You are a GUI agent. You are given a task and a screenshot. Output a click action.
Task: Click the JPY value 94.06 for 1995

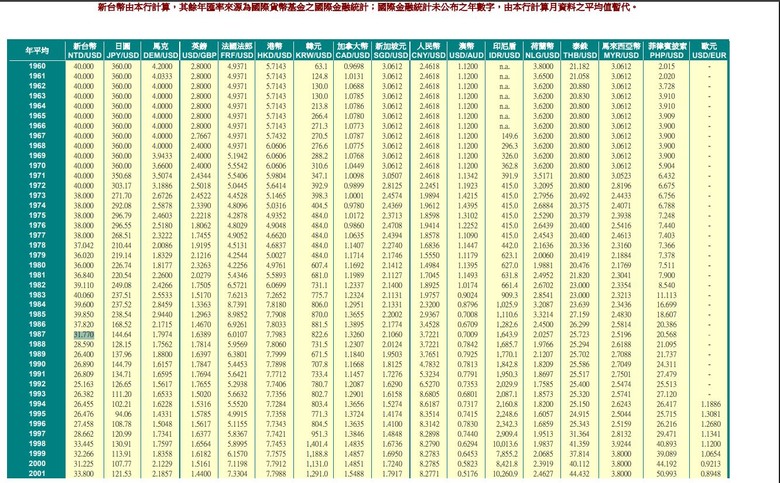tap(123, 414)
